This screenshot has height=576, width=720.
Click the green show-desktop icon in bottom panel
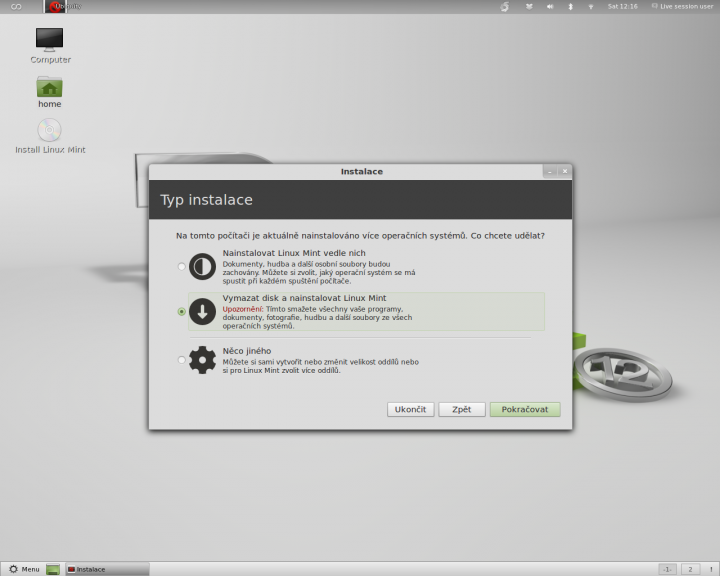(53, 569)
